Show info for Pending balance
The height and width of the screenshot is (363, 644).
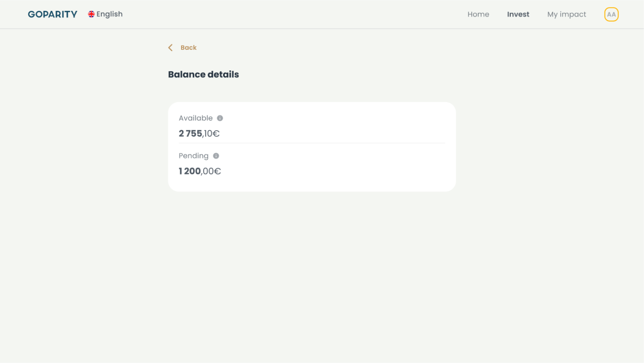[x=216, y=156]
